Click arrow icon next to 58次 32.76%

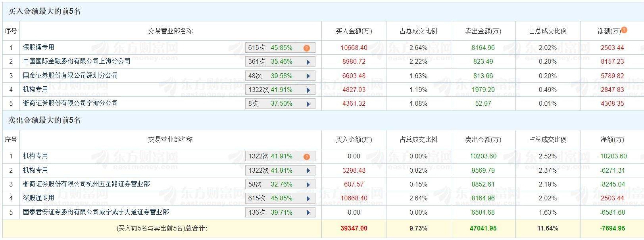(x=308, y=185)
